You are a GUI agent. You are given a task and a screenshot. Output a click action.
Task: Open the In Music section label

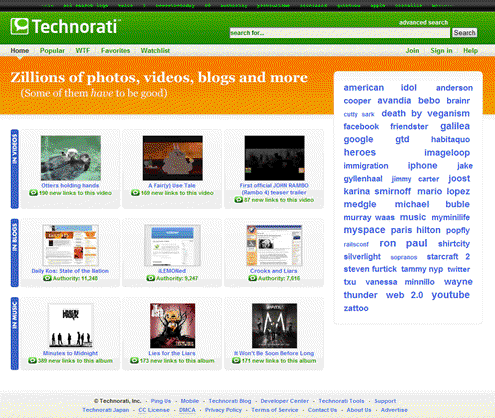click(x=15, y=333)
